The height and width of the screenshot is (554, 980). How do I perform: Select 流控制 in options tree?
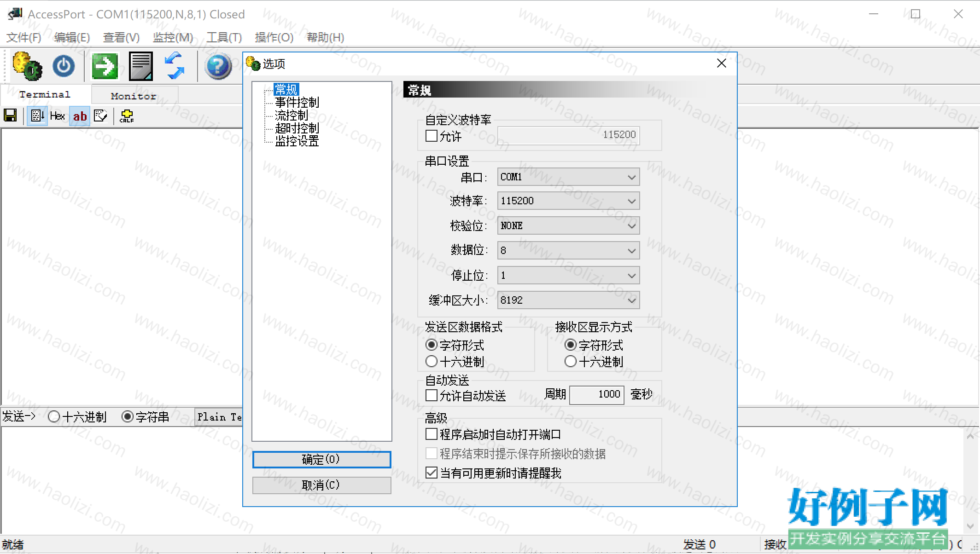tap(292, 115)
